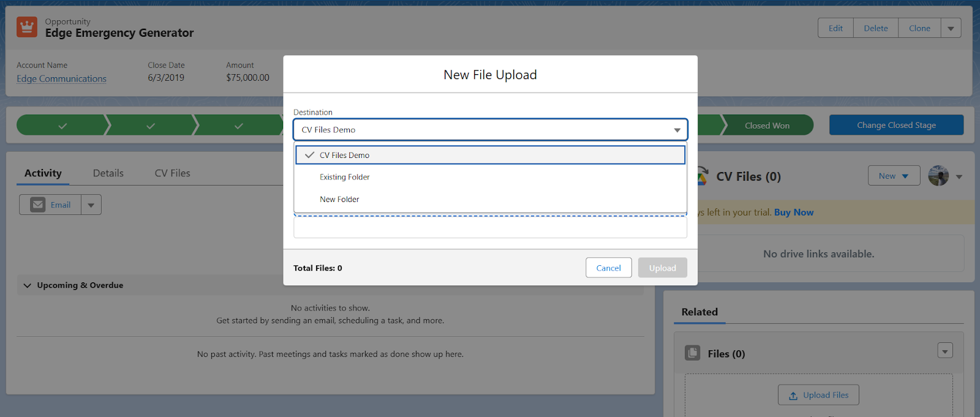
Task: Switch to the CV Files tab
Action: [x=173, y=173]
